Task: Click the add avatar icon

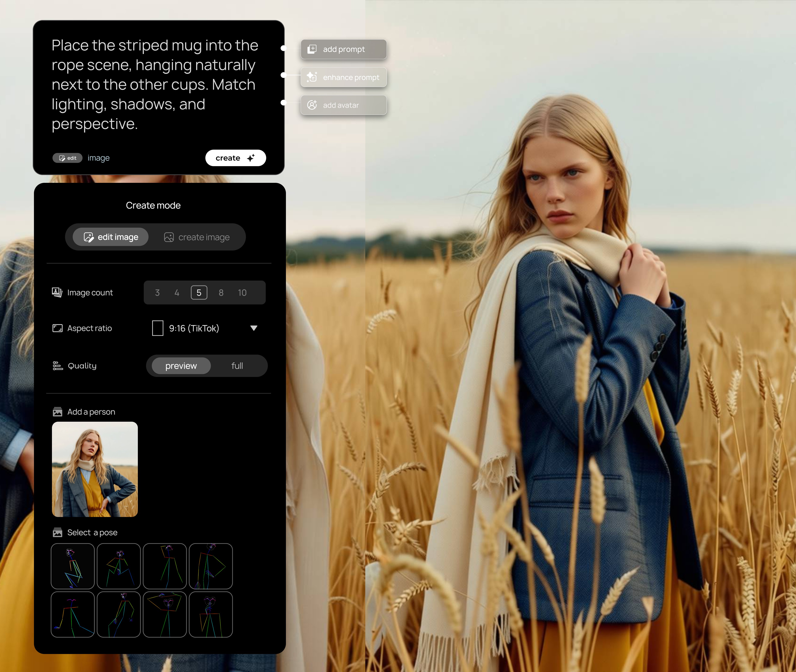Action: [x=312, y=105]
